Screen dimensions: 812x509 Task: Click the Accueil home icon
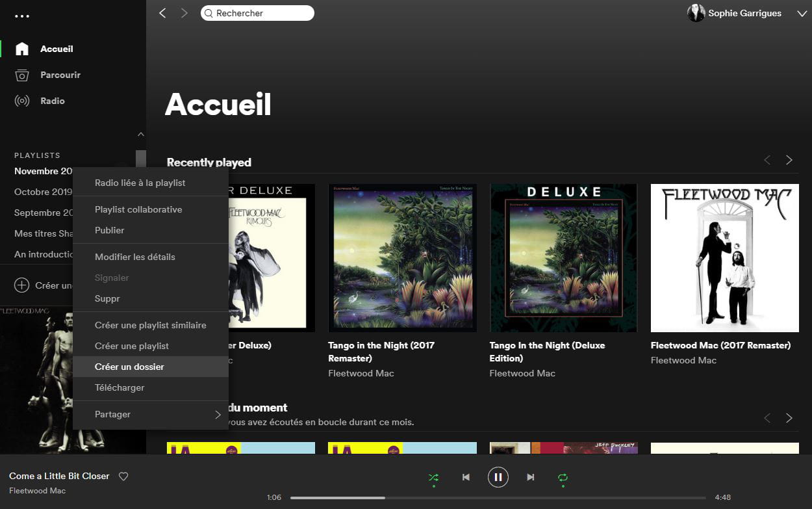pyautogui.click(x=22, y=49)
